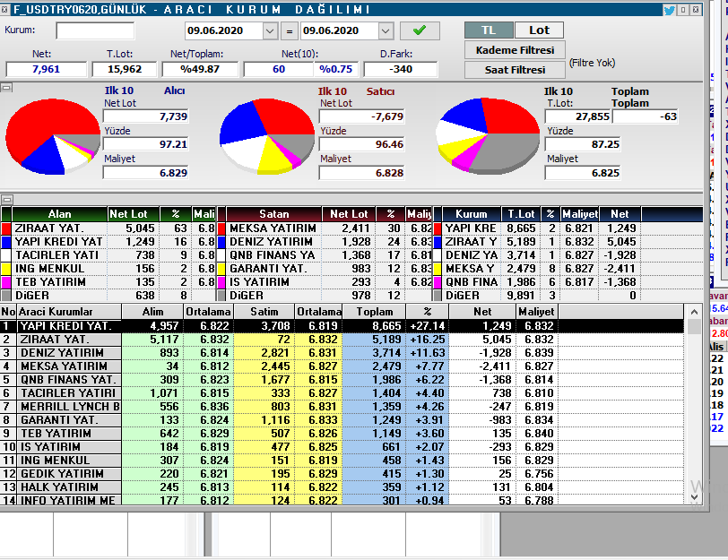Click the equals button between dates
728x560 pixels.
[290, 31]
